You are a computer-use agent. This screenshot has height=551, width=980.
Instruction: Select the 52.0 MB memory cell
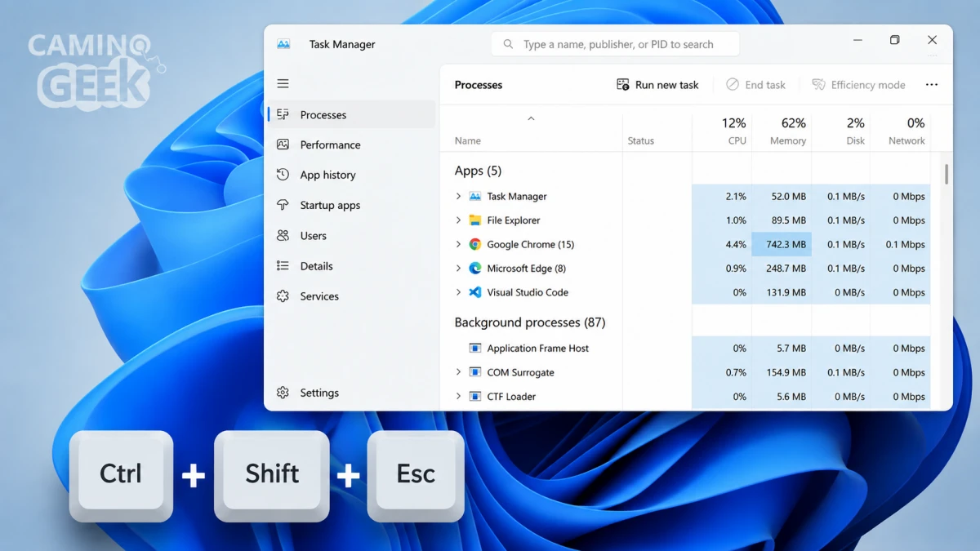(x=782, y=196)
